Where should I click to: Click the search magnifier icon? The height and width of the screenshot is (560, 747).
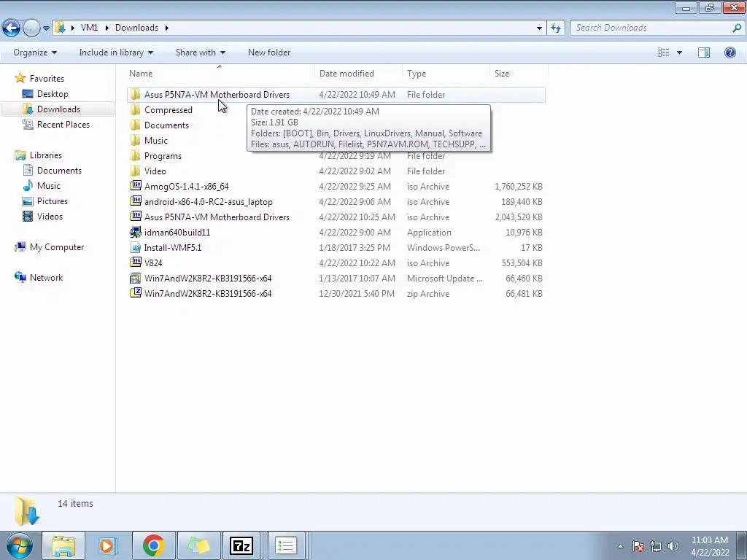pos(737,28)
